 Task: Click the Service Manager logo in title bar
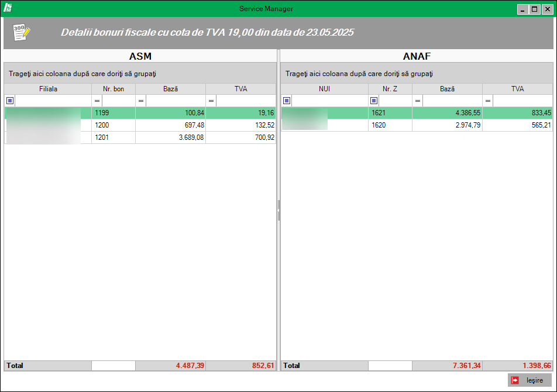click(x=8, y=9)
